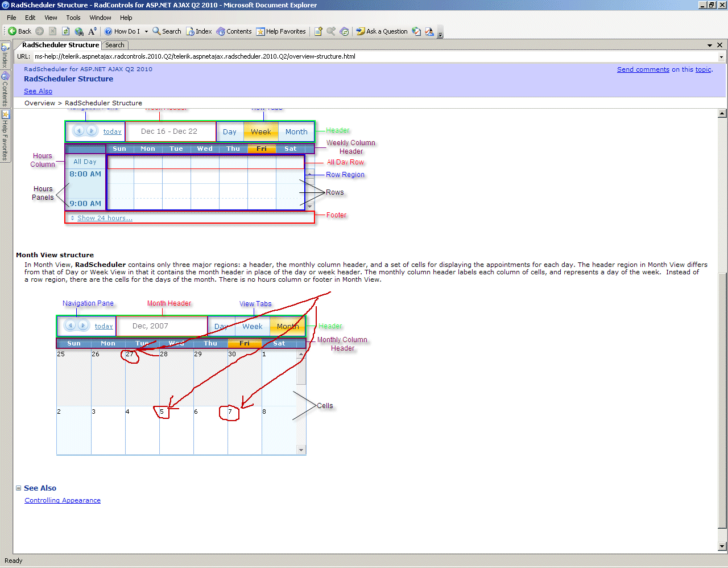Click the page scrollbar up arrow
Viewport: 728px width, 568px height.
click(722, 113)
